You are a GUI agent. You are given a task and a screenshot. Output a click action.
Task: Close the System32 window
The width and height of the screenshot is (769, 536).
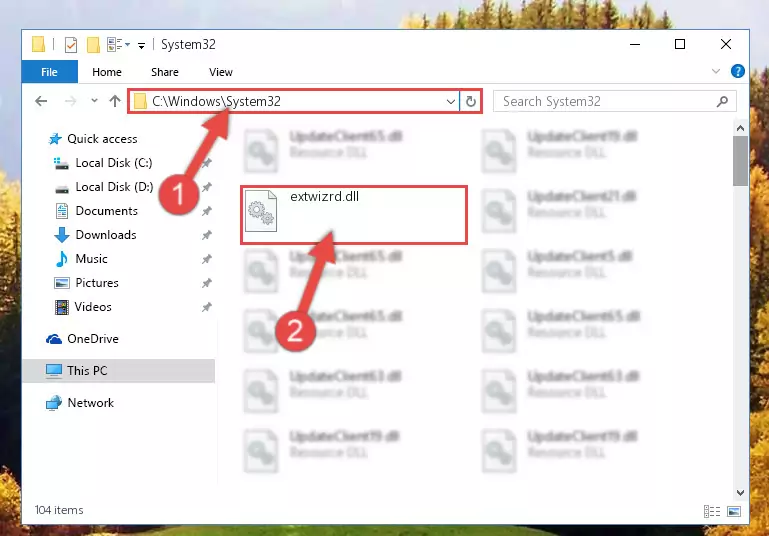coord(726,44)
